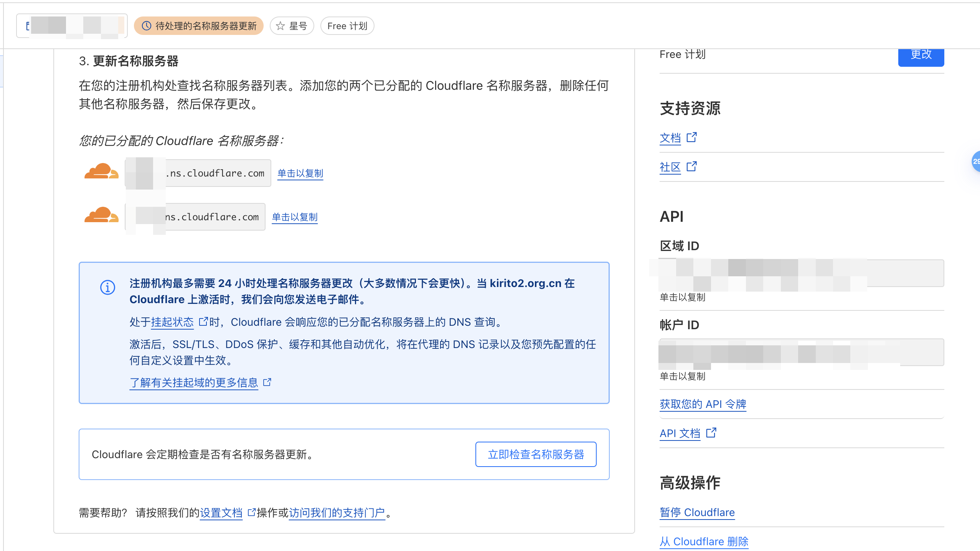Image resolution: width=980 pixels, height=551 pixels.
Task: Click the blurred domain selector in header
Action: coord(72,26)
